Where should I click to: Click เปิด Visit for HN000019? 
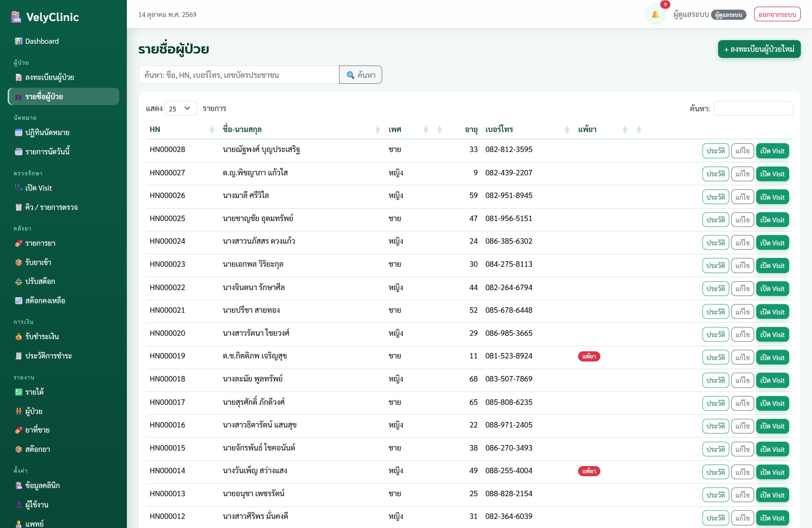click(x=772, y=357)
